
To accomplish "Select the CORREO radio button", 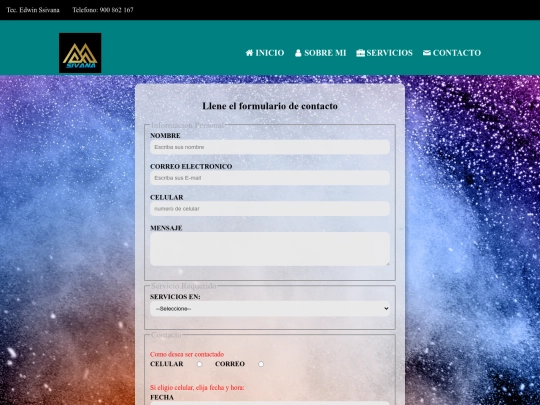I will pos(261,364).
